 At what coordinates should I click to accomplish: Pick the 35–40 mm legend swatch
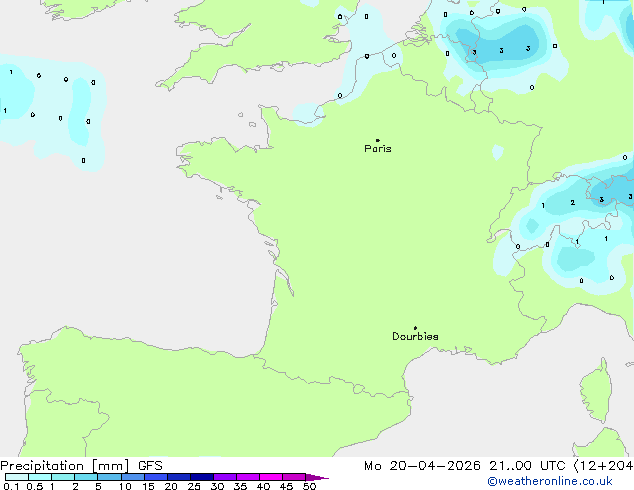point(248,477)
